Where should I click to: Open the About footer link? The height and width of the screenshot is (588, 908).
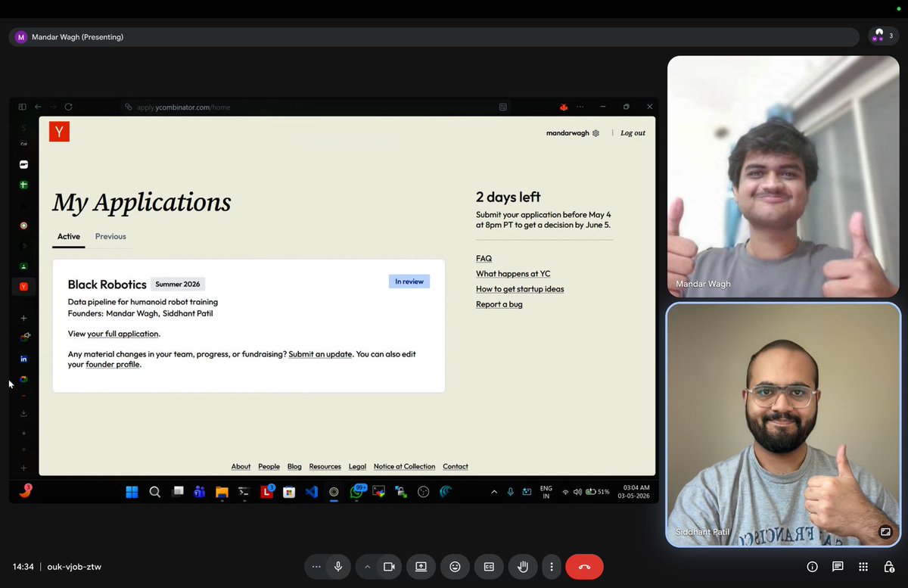(241, 466)
